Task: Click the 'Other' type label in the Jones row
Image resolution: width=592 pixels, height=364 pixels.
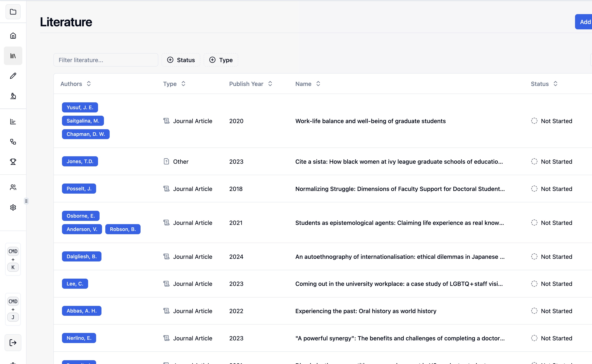Action: coord(181,162)
